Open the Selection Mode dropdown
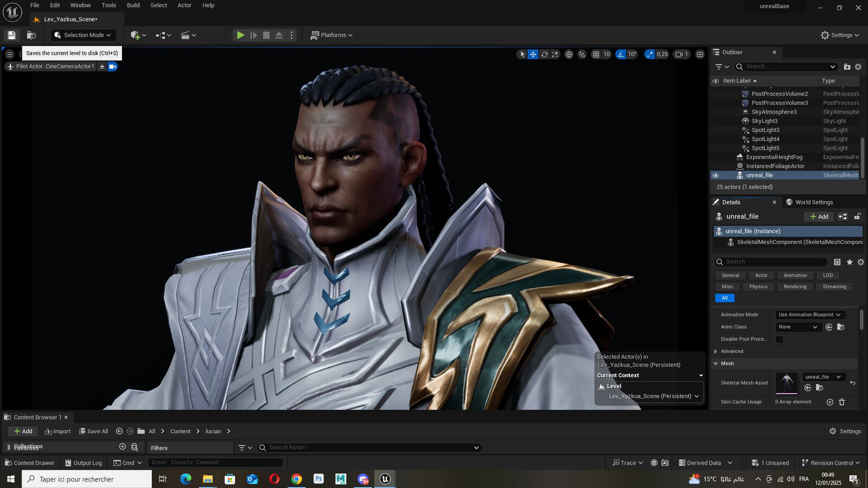 click(x=84, y=35)
